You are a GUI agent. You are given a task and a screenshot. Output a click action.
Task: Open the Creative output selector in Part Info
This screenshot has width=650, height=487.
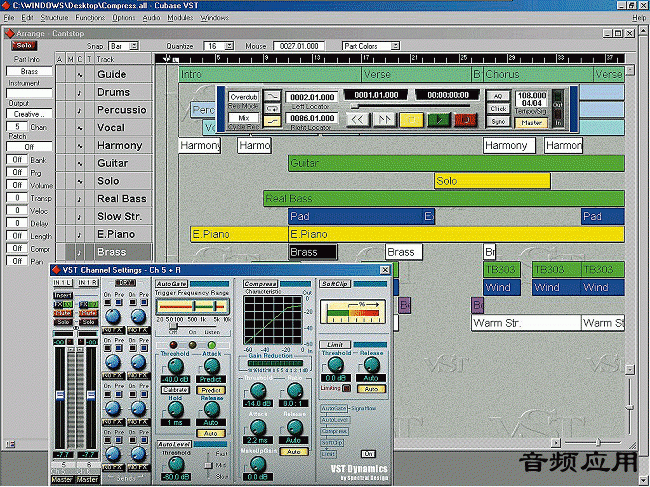(29, 114)
